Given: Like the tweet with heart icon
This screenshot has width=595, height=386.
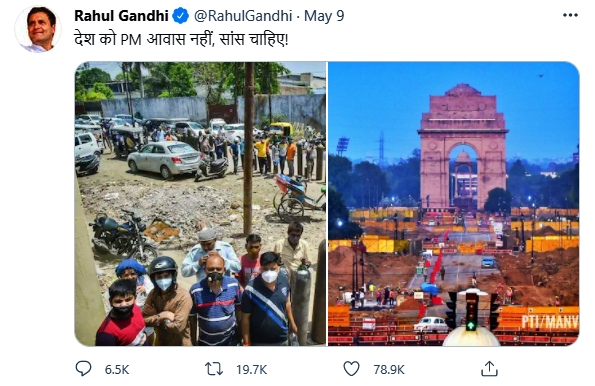Looking at the screenshot, I should click(x=351, y=369).
